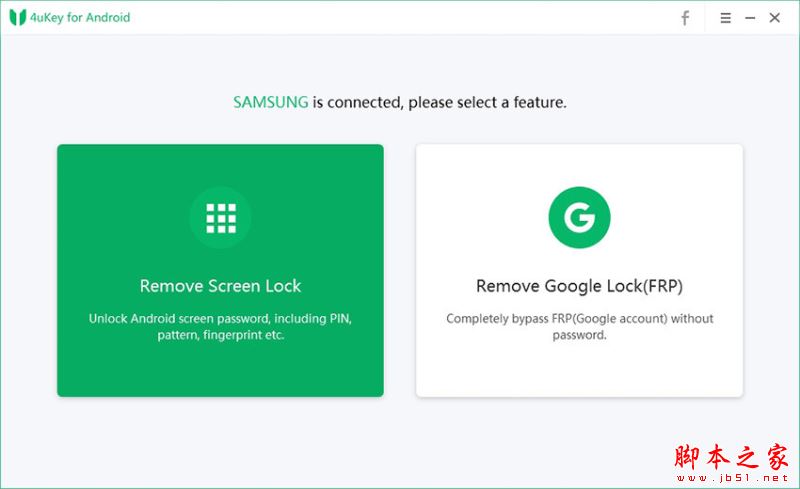Click the empty title bar area
The image size is (800, 489).
coord(403,18)
